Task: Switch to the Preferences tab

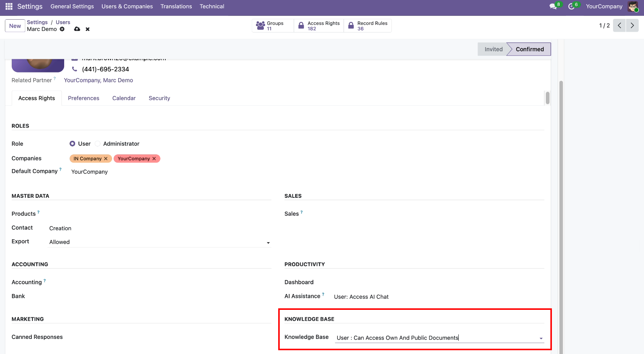Action: 83,98
